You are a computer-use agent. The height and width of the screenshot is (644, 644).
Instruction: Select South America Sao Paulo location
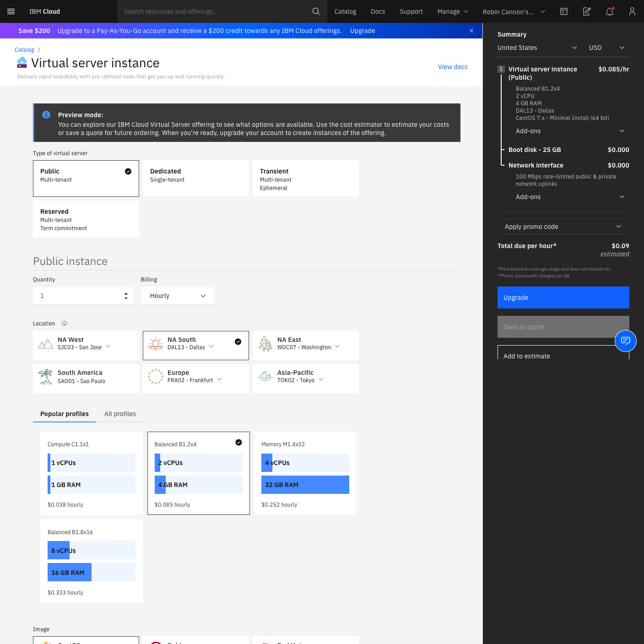coord(86,379)
